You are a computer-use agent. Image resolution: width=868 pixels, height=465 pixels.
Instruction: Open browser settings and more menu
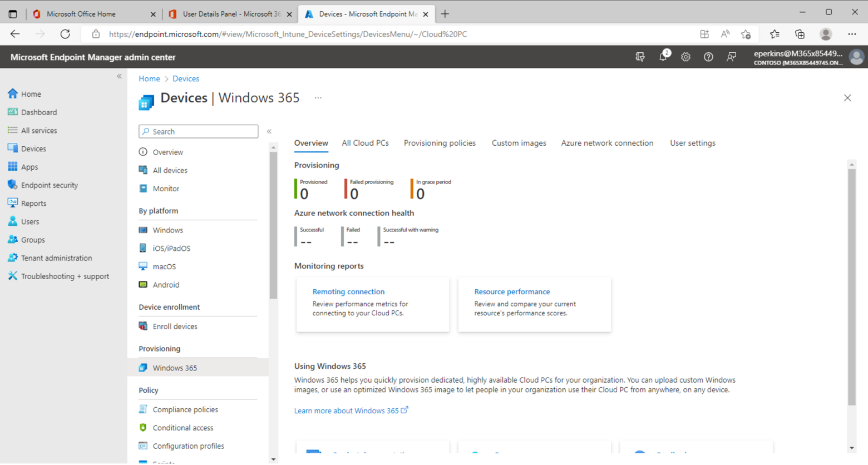click(852, 34)
